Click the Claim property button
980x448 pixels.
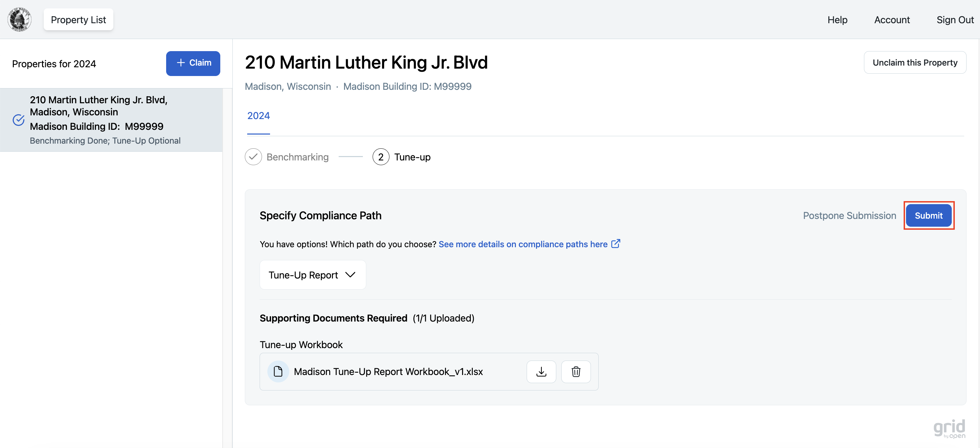pyautogui.click(x=193, y=63)
